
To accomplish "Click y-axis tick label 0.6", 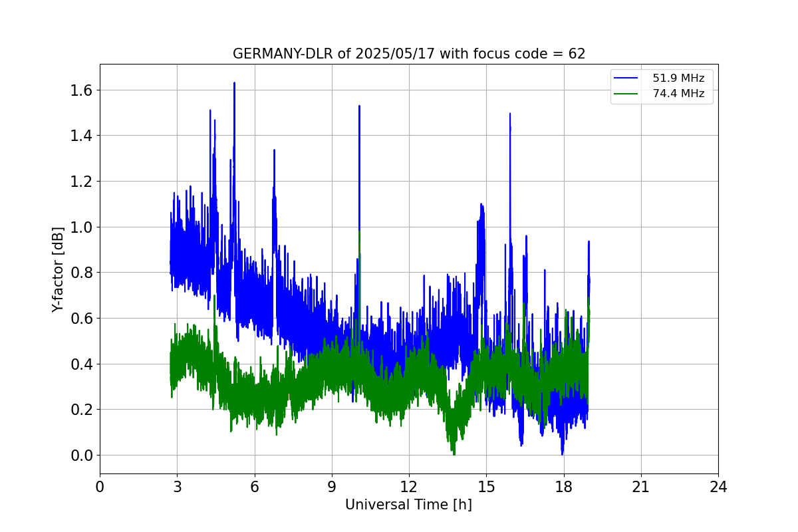I will [82, 319].
